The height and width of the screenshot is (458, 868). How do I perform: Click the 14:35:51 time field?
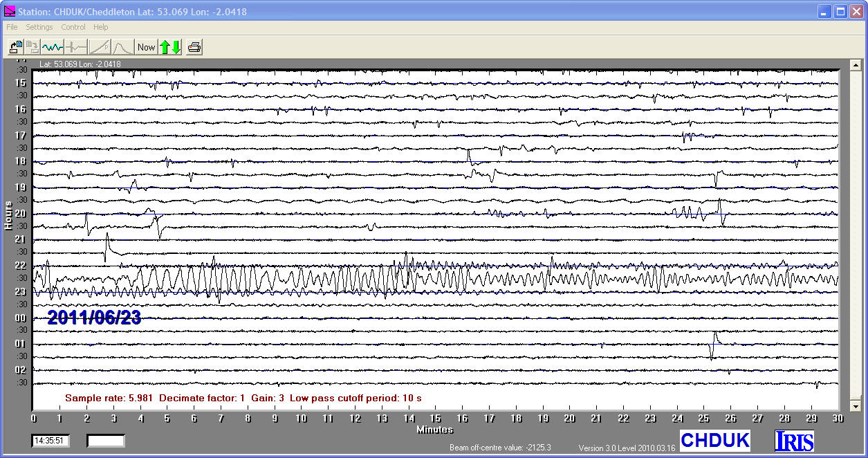tap(50, 440)
